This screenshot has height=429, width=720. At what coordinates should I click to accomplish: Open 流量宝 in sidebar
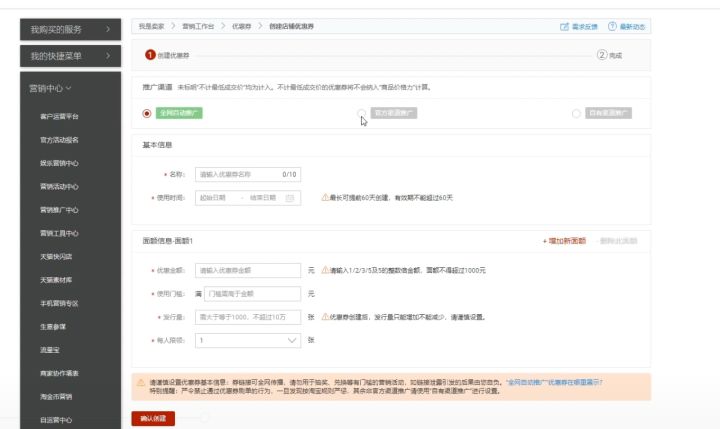[x=50, y=350]
